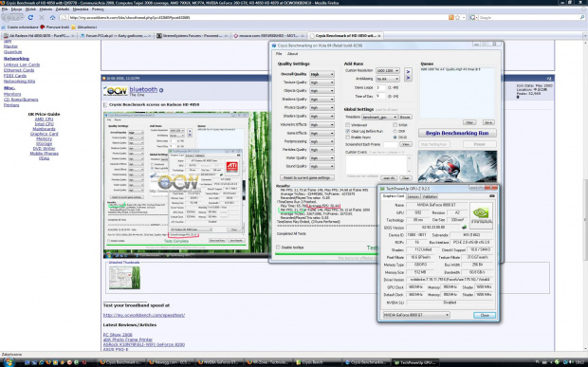The image size is (588, 367).
Task: Open the 'Aktualności' bookmark folder icon
Action: 74,27
